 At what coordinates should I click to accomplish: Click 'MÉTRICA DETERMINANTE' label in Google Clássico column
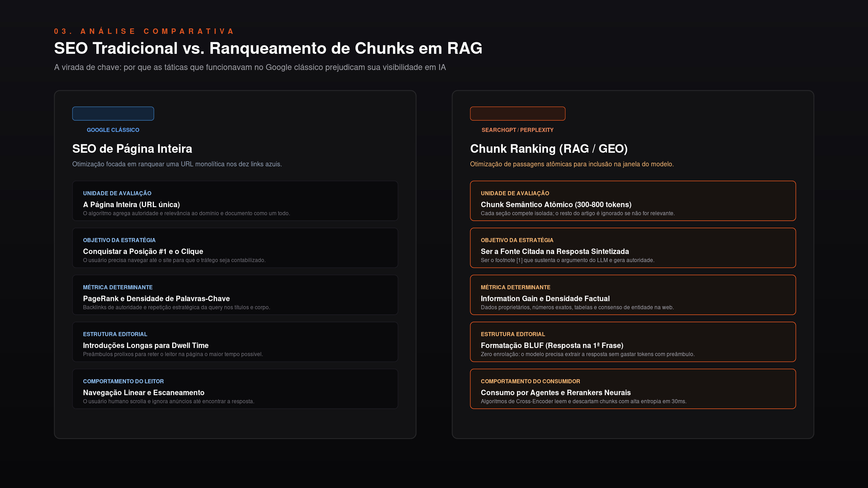coord(117,287)
